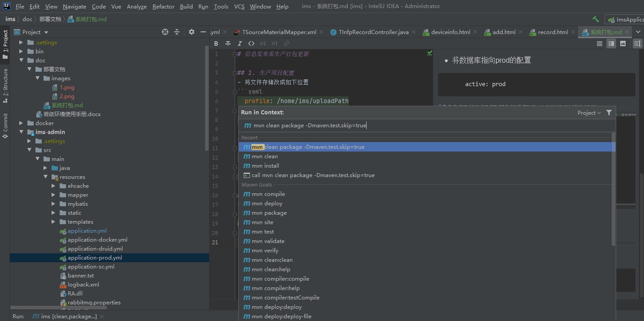Open the Project panel settings gear
Screen dimensions: 644x321
click(192, 32)
